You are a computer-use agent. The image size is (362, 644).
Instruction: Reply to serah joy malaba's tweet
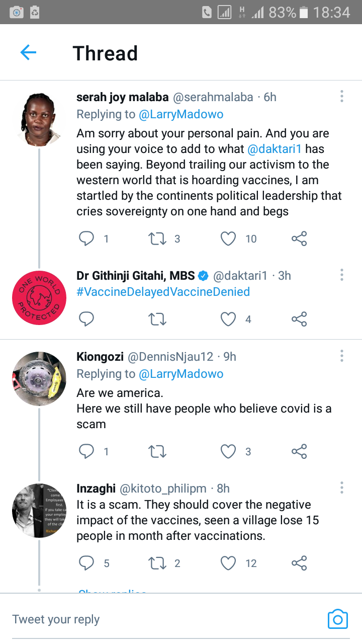point(86,239)
